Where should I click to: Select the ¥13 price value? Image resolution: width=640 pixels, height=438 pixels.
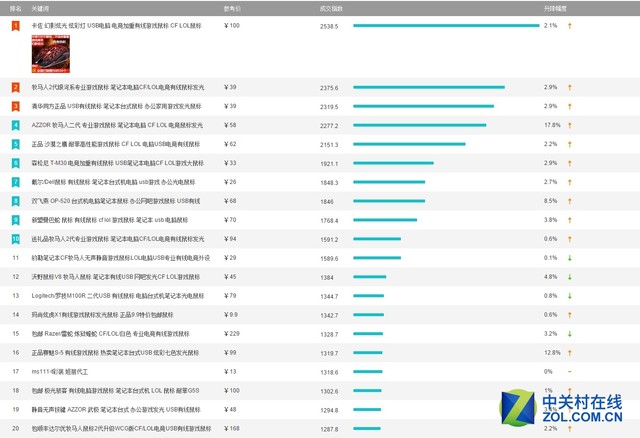click(x=230, y=372)
